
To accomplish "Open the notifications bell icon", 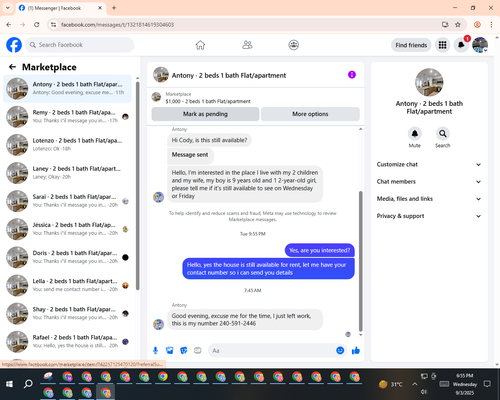I will [461, 45].
